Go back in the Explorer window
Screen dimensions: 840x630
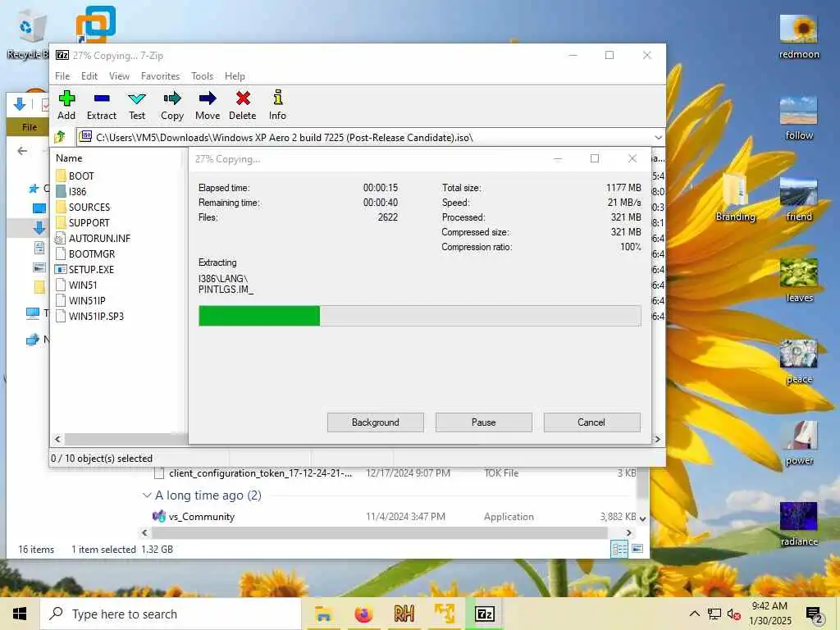22,151
